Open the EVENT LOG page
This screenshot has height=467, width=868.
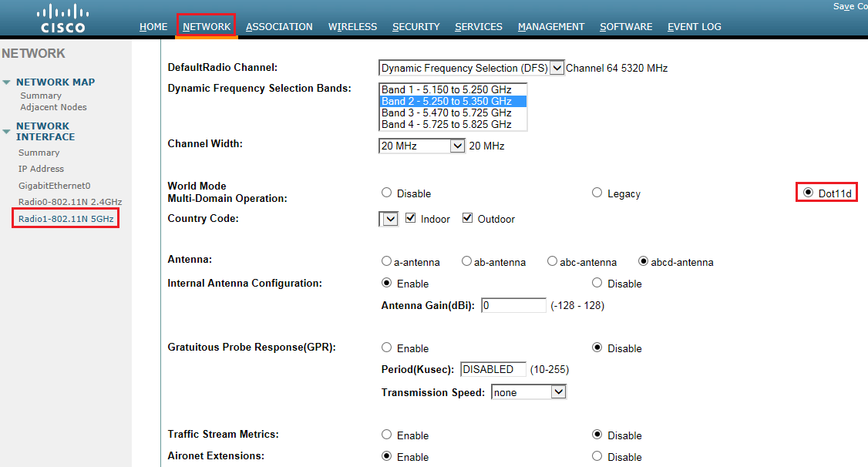[694, 26]
